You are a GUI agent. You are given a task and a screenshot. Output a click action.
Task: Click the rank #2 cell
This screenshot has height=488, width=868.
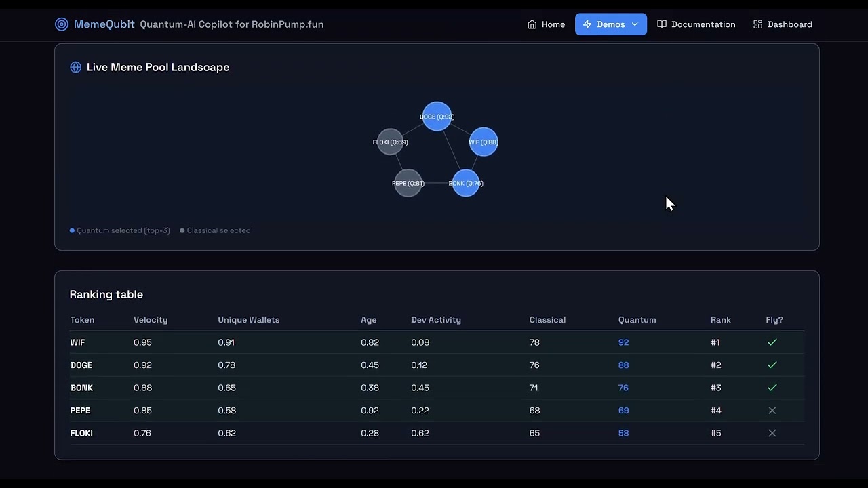[716, 365]
